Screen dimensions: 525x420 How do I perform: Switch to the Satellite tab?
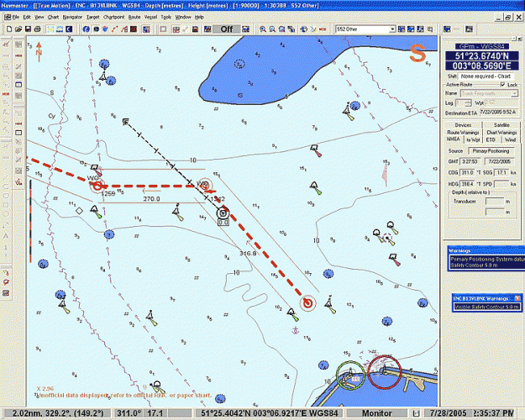pyautogui.click(x=502, y=125)
